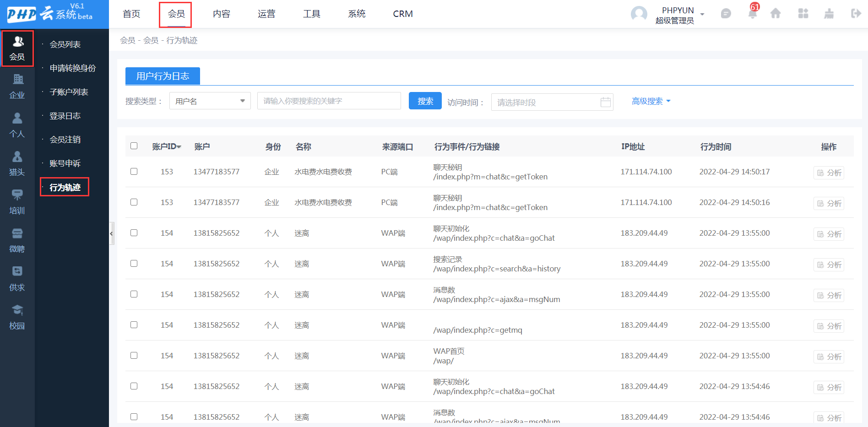Open 会员列表 in submenu

(65, 44)
